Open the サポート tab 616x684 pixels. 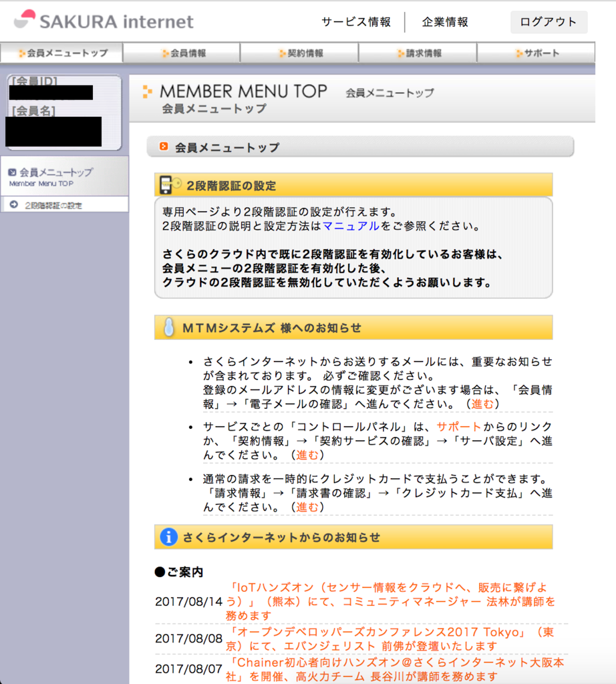coord(536,53)
